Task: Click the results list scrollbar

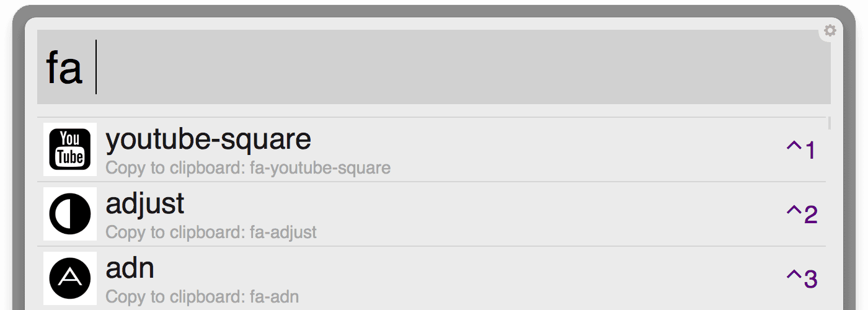Action: click(829, 123)
